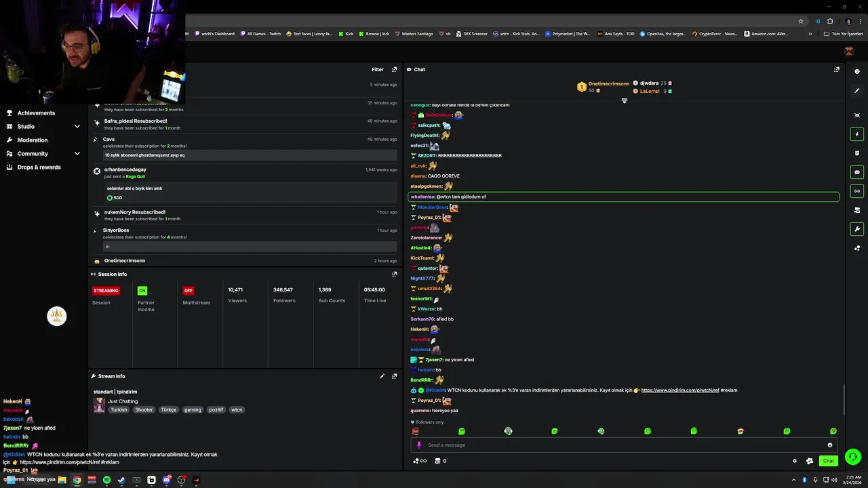
Task: Click the green Chat send button
Action: [x=829, y=461]
